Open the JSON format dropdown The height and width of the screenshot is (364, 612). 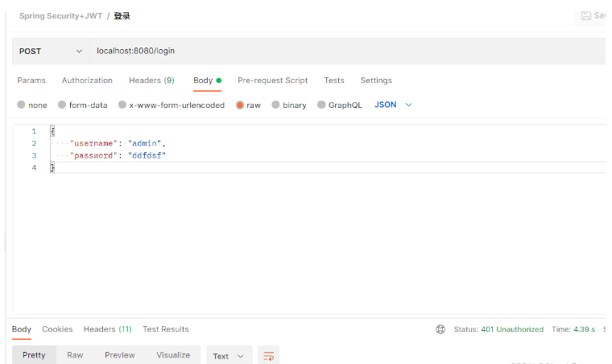(393, 105)
